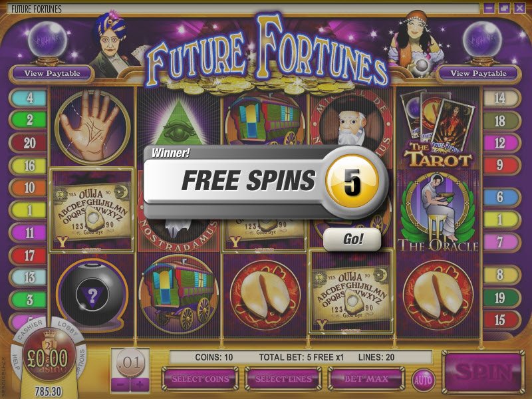
Task: Click the Select Lines button
Action: coord(283,378)
